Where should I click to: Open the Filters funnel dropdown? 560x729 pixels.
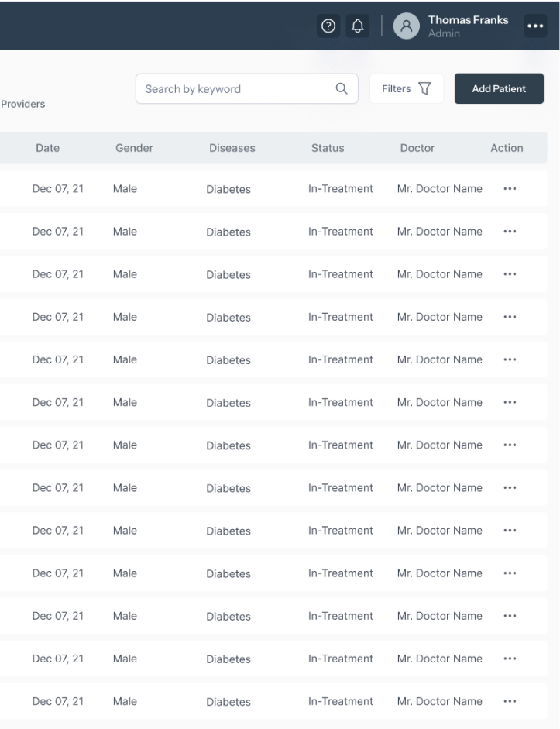pyautogui.click(x=407, y=88)
